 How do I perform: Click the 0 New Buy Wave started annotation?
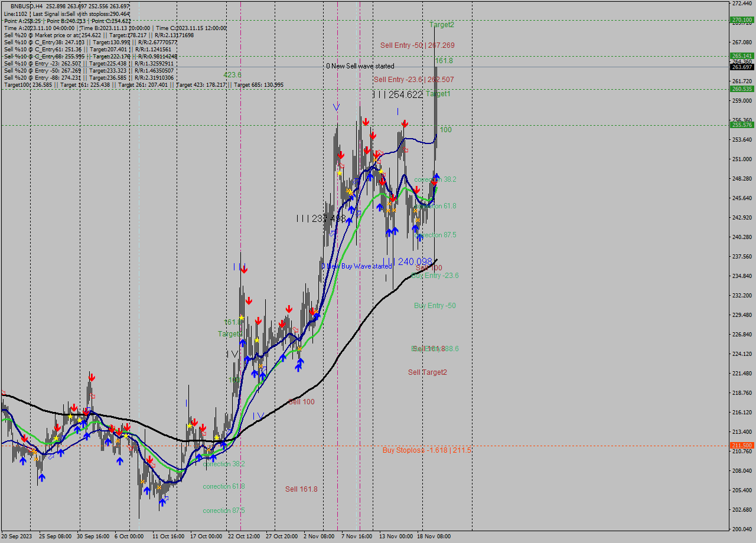(356, 266)
